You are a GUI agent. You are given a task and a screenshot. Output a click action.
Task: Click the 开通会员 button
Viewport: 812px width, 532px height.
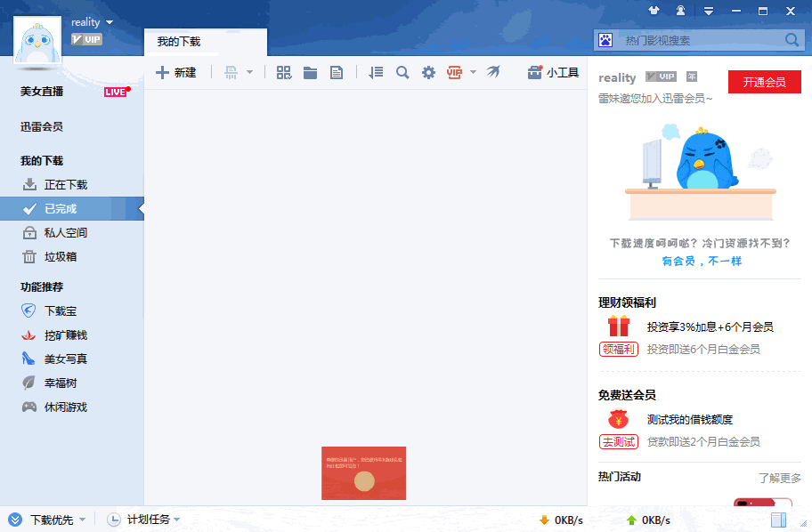point(764,81)
